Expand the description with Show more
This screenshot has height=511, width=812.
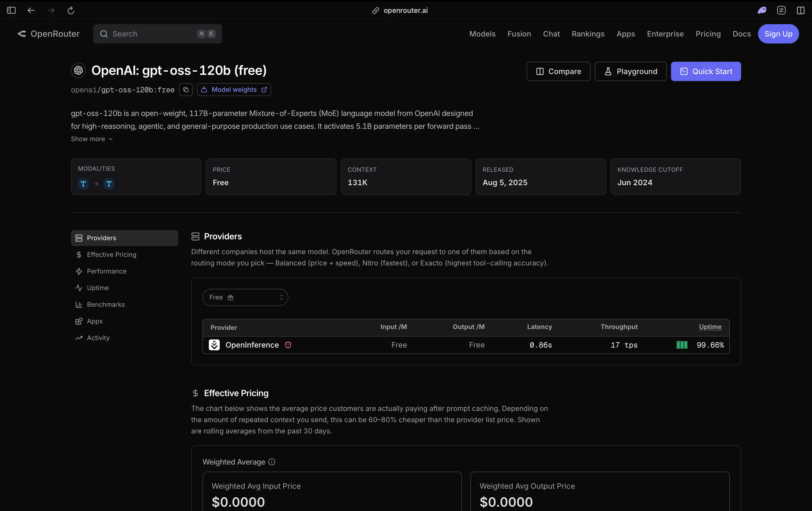tap(92, 139)
